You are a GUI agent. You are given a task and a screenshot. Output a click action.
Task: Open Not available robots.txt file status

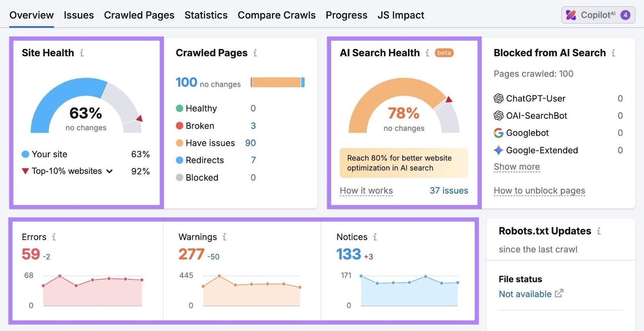(524, 294)
